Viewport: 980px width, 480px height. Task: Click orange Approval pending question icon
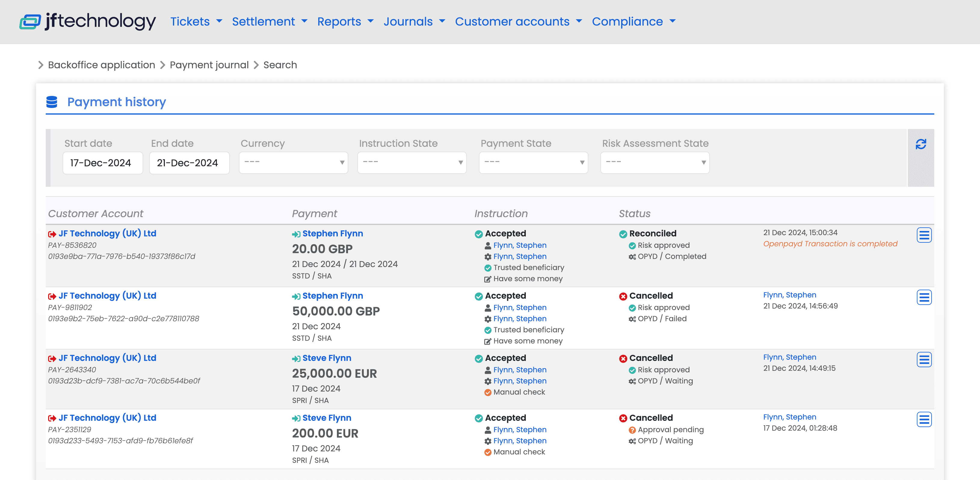coord(632,430)
